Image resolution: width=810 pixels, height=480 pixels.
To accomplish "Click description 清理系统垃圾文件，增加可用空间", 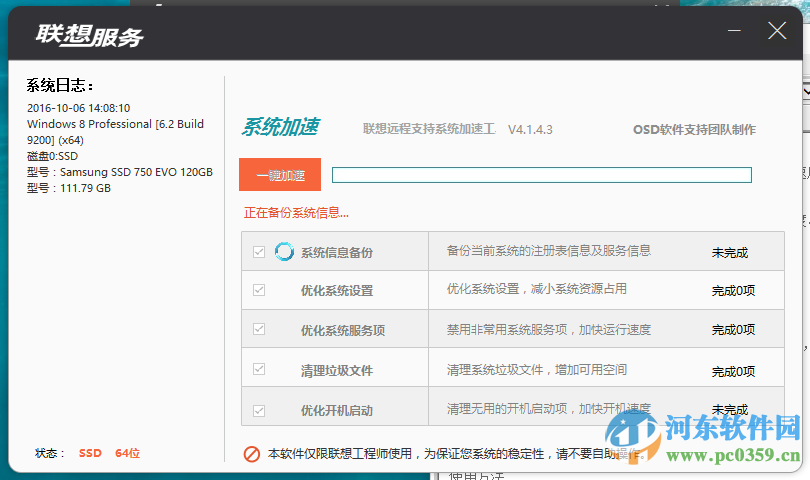I will pos(537,369).
